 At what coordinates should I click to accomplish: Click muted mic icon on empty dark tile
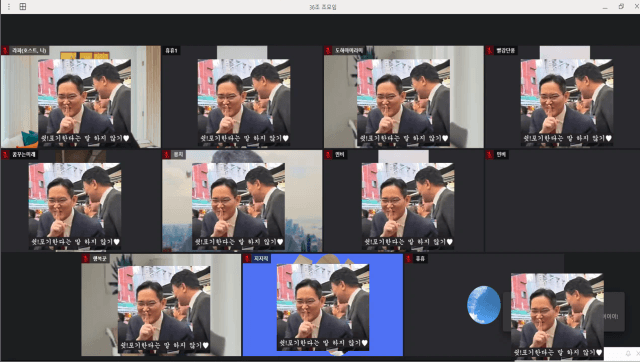pyautogui.click(x=490, y=155)
